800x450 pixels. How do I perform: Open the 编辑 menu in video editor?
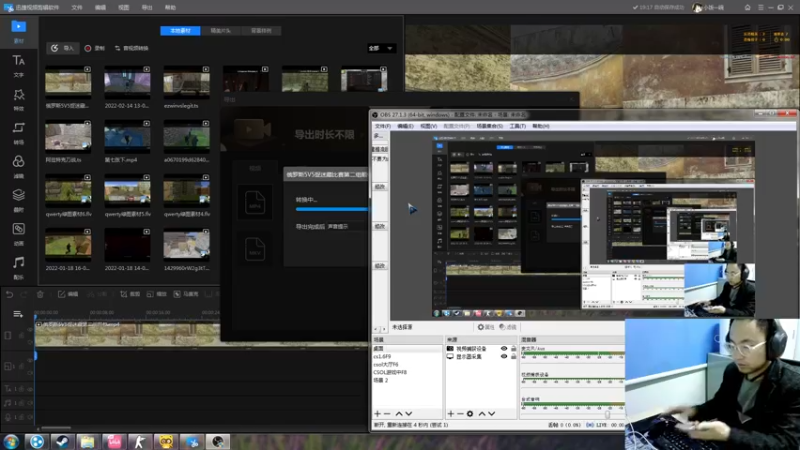point(101,8)
